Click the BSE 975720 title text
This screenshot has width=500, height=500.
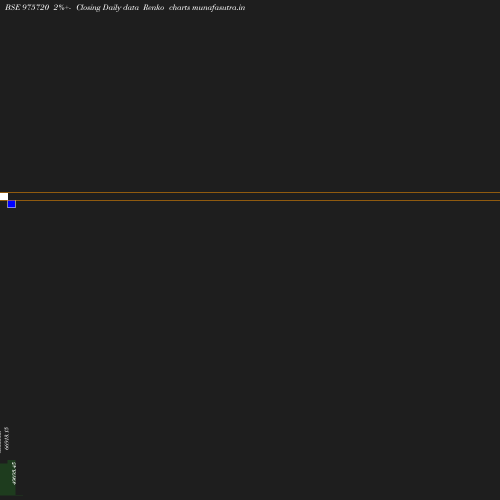(27, 7)
